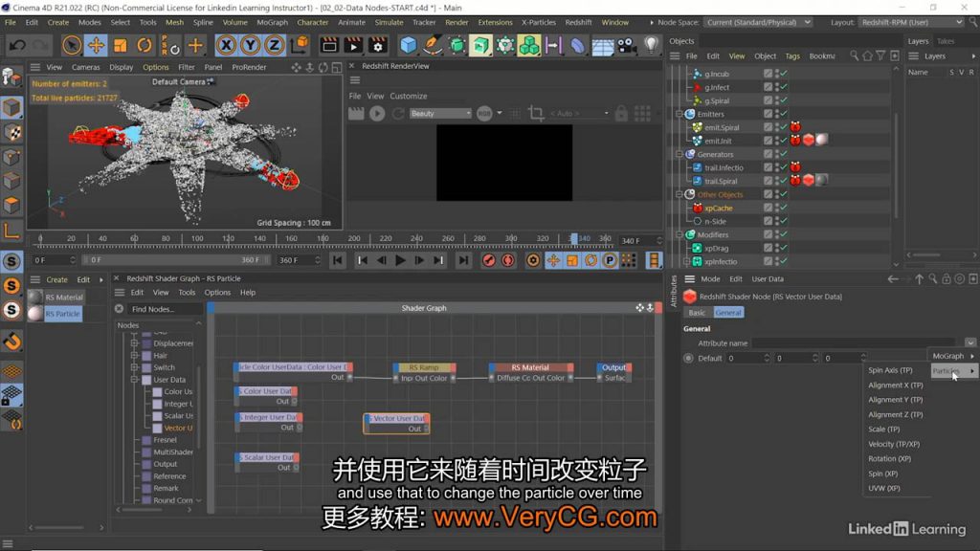Open the Attribute name dropdown arrow

pyautogui.click(x=970, y=343)
